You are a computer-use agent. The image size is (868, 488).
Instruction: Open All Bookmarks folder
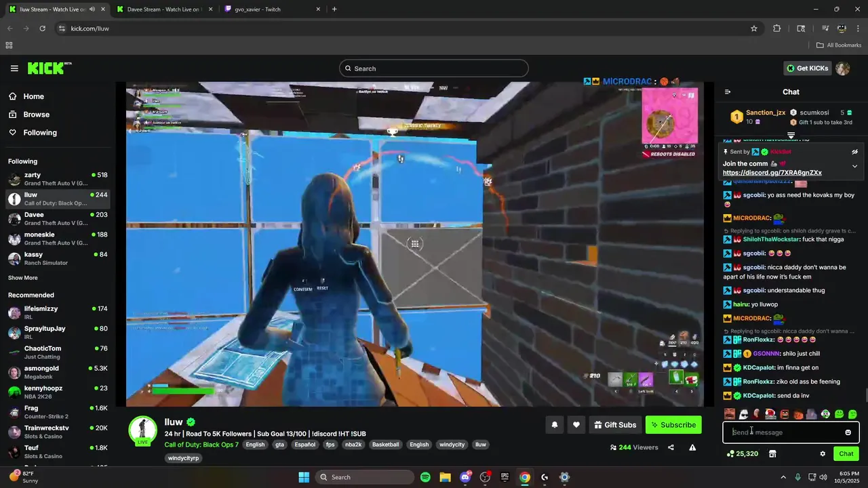click(x=839, y=45)
